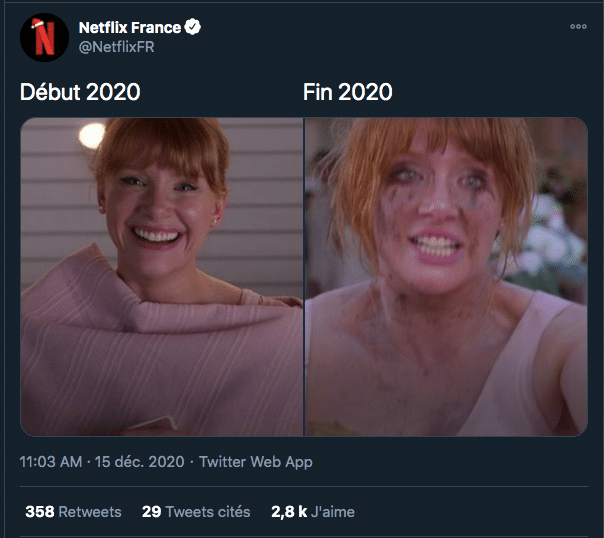Open the right photo of the dirt-covered woman

(446, 276)
